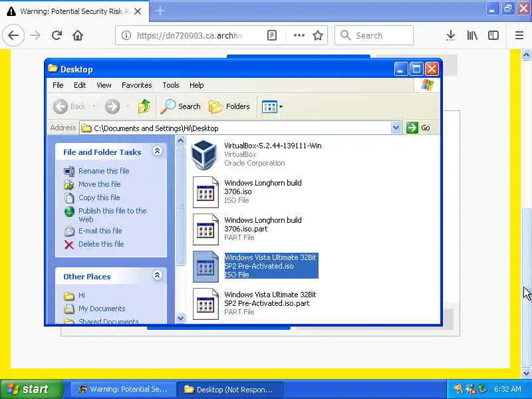Maximize the Desktop Explorer window
The width and height of the screenshot is (532, 399).
[416, 69]
